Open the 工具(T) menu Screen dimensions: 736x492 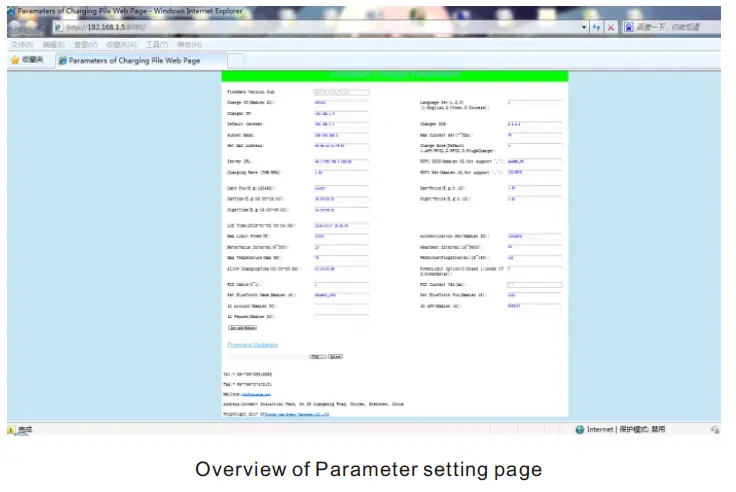coord(157,45)
